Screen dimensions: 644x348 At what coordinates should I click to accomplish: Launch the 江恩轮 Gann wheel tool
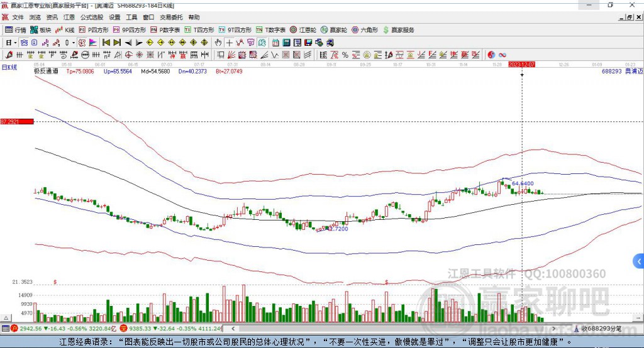pos(303,30)
